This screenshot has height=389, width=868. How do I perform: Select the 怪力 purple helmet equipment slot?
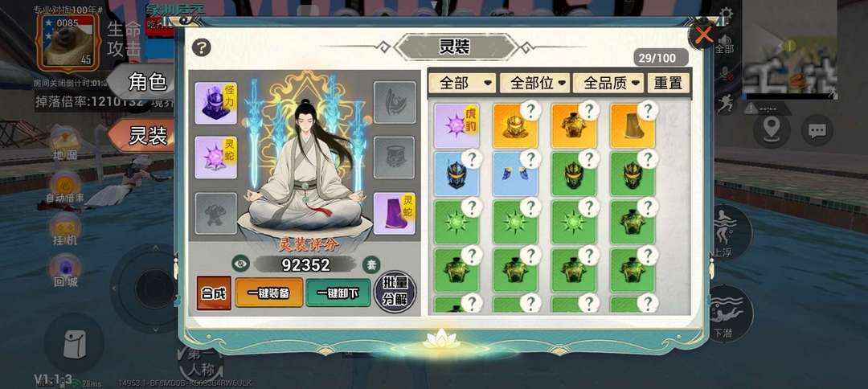(x=216, y=103)
